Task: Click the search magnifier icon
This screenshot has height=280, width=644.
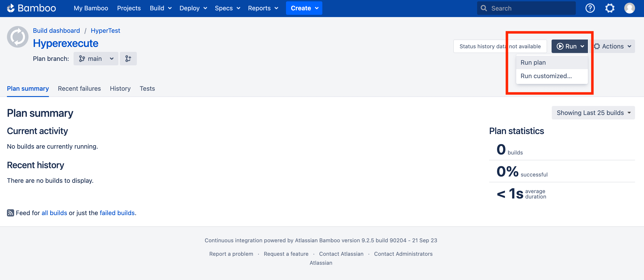Action: 483,8
